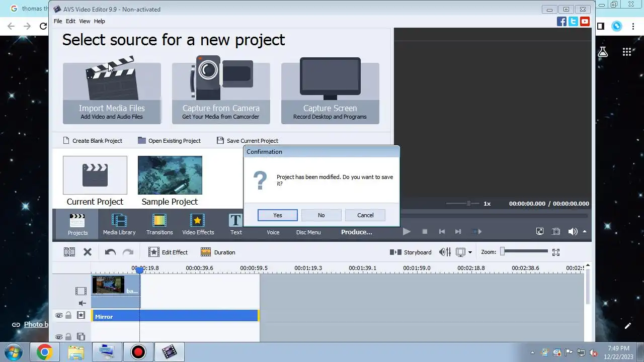The image size is (644, 362).
Task: Save Current Project link
Action: click(248, 141)
